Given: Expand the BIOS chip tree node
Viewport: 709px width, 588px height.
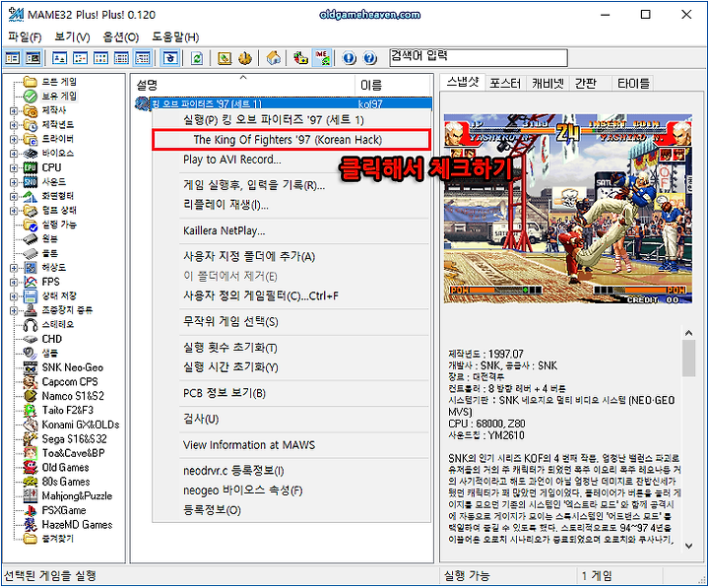Looking at the screenshot, I should tap(14, 154).
